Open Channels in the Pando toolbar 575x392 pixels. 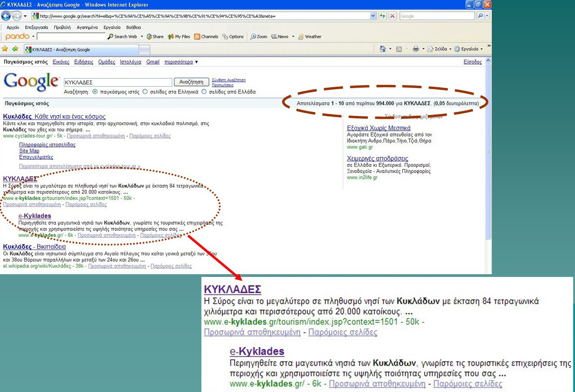pyautogui.click(x=206, y=36)
